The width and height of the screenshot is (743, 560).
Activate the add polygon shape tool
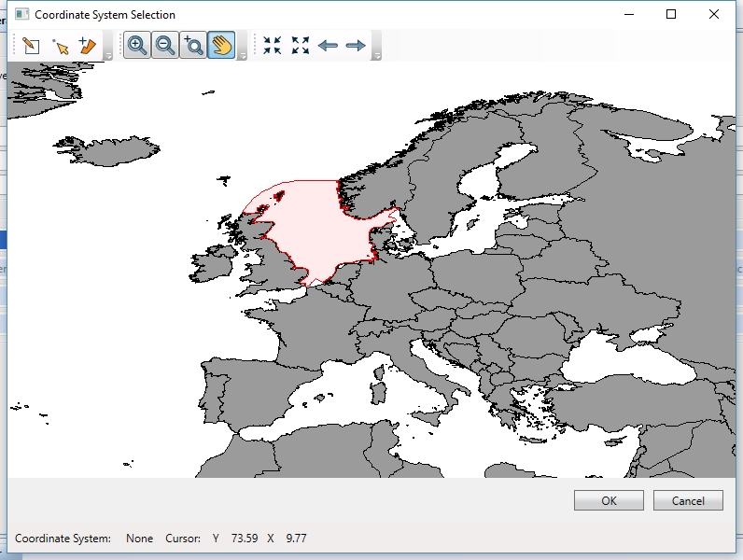click(88, 46)
